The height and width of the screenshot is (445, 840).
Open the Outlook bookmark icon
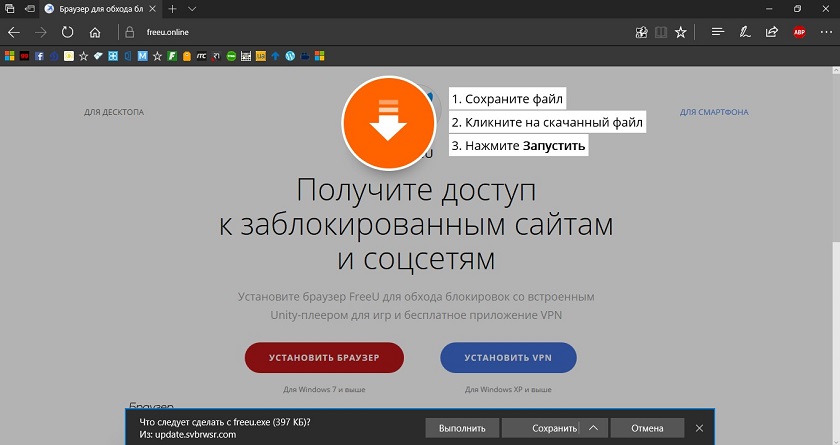point(128,56)
